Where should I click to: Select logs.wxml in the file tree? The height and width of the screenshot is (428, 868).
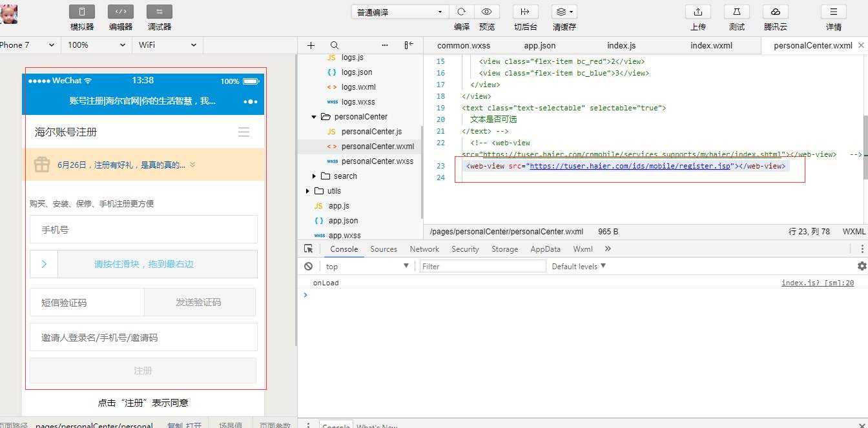tap(359, 87)
